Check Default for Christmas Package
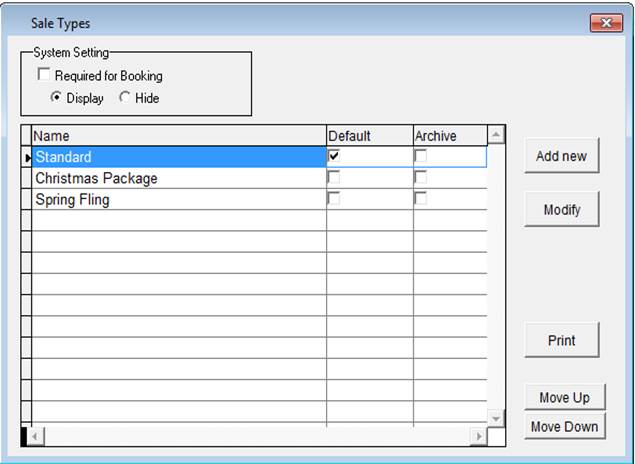 tap(334, 178)
